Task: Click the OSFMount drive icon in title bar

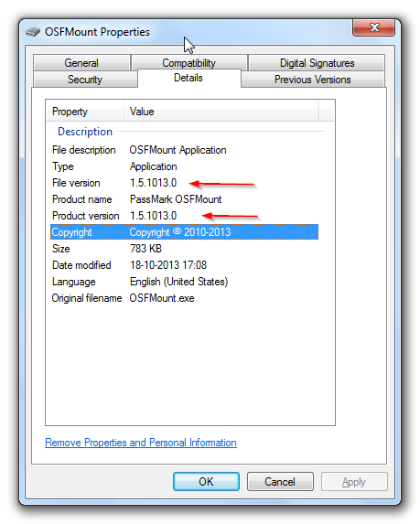Action: tap(33, 32)
